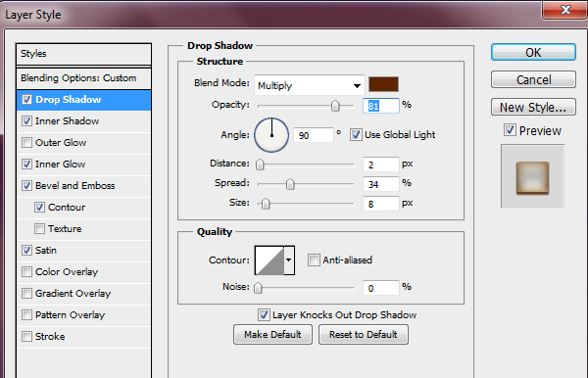Open the Stroke settings row
588x378 pixels.
pos(84,337)
